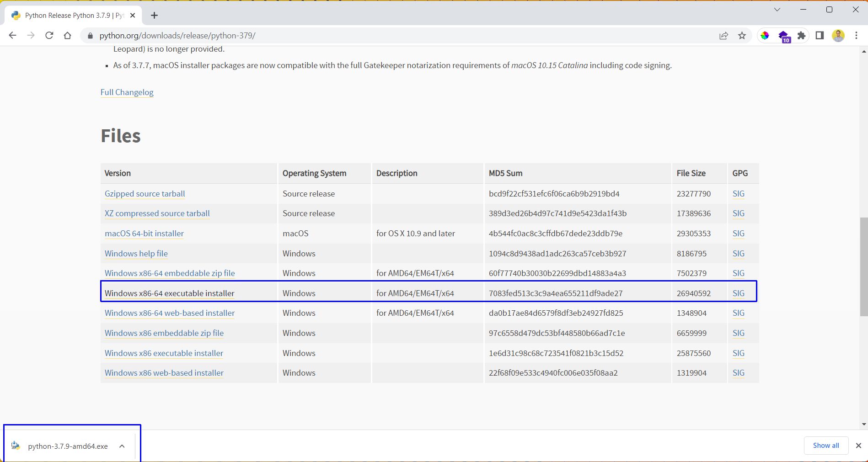Open SIG for x86-64 executable installer
868x462 pixels.
tap(739, 293)
